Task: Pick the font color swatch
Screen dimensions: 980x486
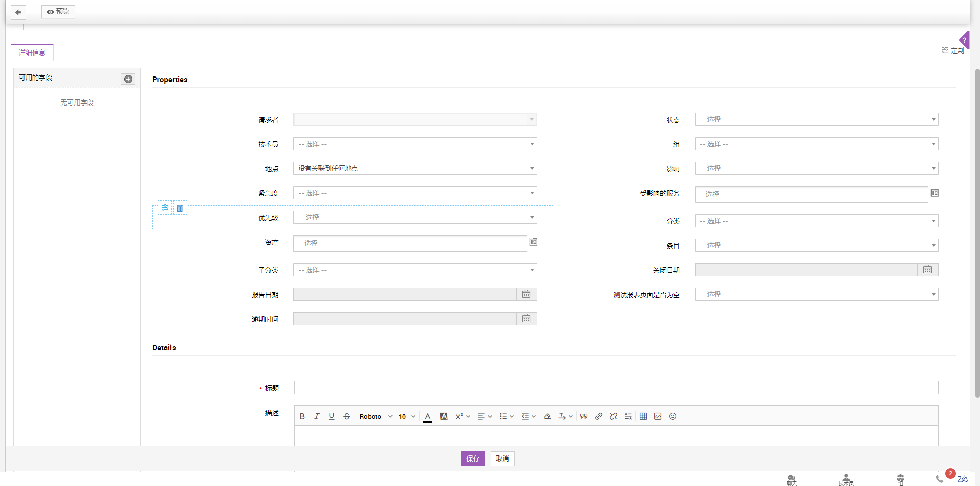Action: [x=428, y=417]
